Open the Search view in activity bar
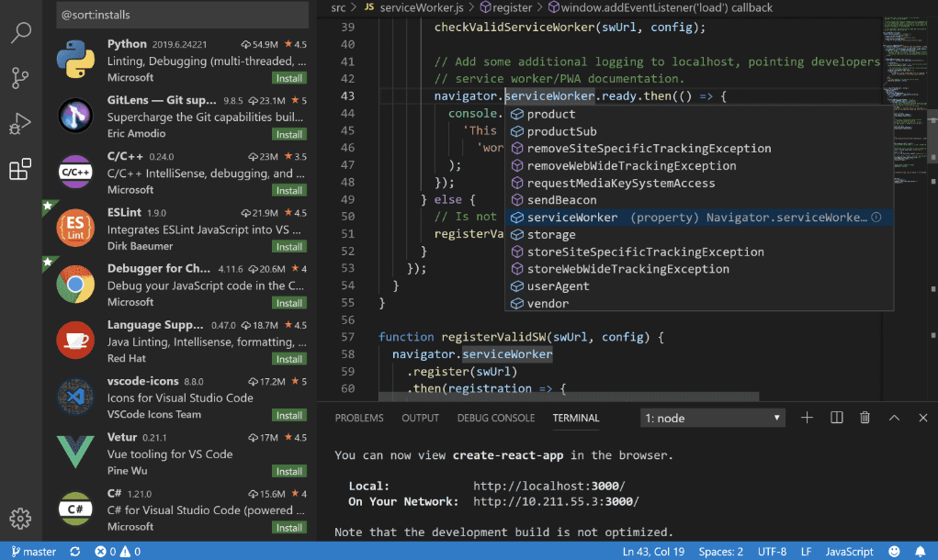The image size is (938, 560). pyautogui.click(x=21, y=32)
